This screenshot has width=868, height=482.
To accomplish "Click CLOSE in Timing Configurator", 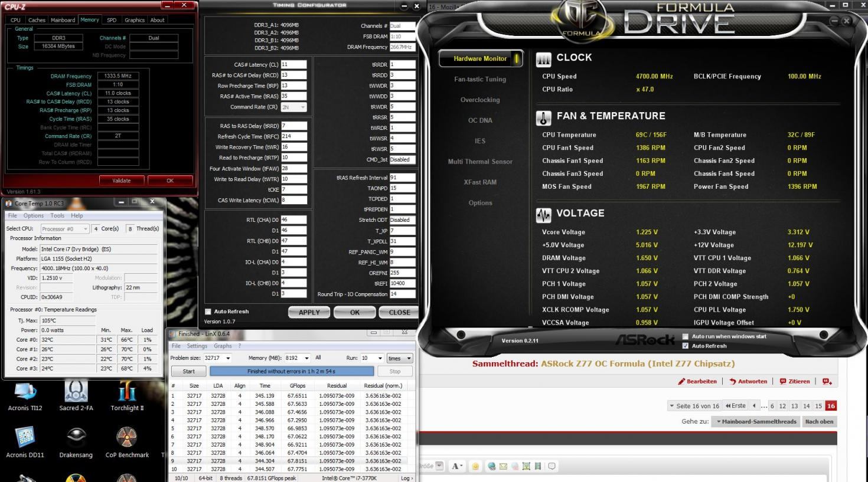I will (399, 313).
